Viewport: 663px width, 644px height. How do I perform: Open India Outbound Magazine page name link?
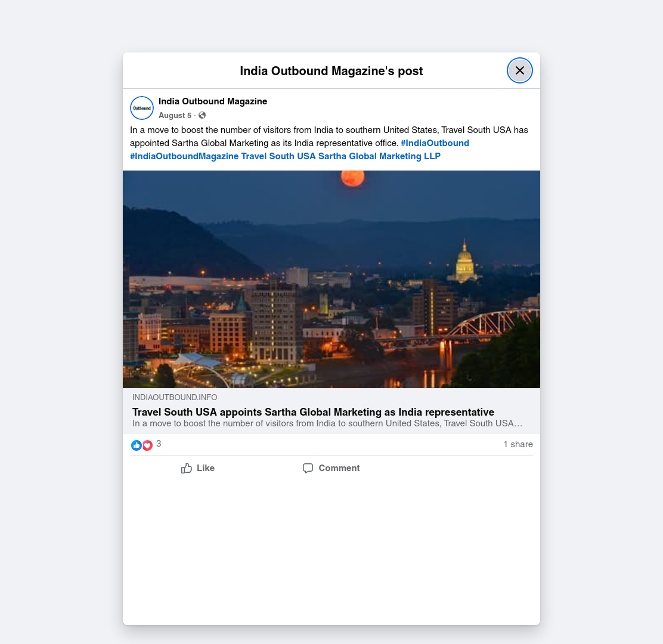(x=213, y=101)
